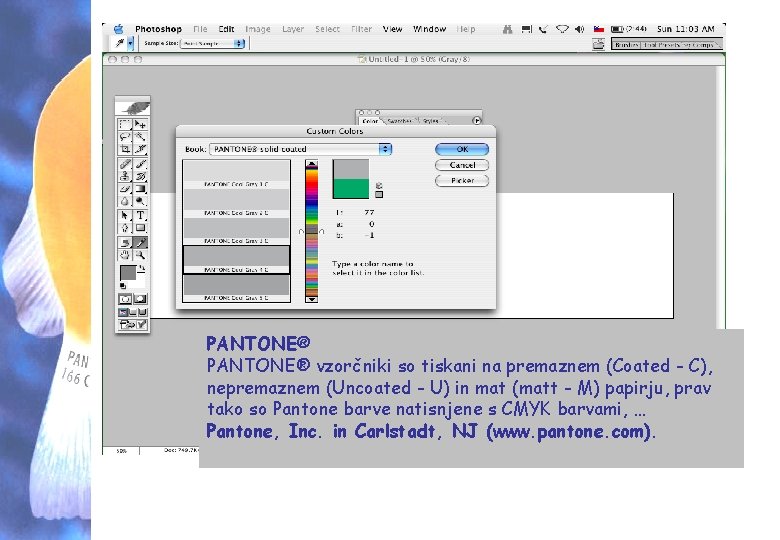Image resolution: width=780 pixels, height=540 pixels.
Task: Select the Type tool
Action: coord(140,216)
